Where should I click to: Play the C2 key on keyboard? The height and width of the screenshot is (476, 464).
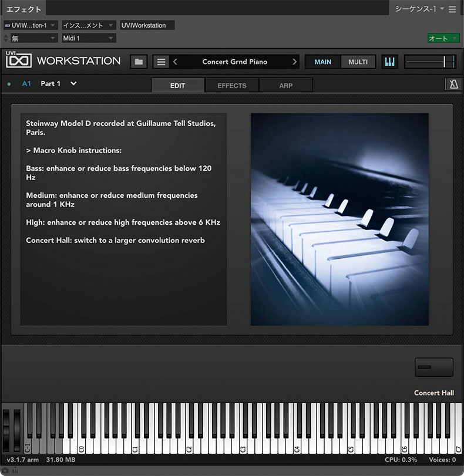(x=189, y=446)
